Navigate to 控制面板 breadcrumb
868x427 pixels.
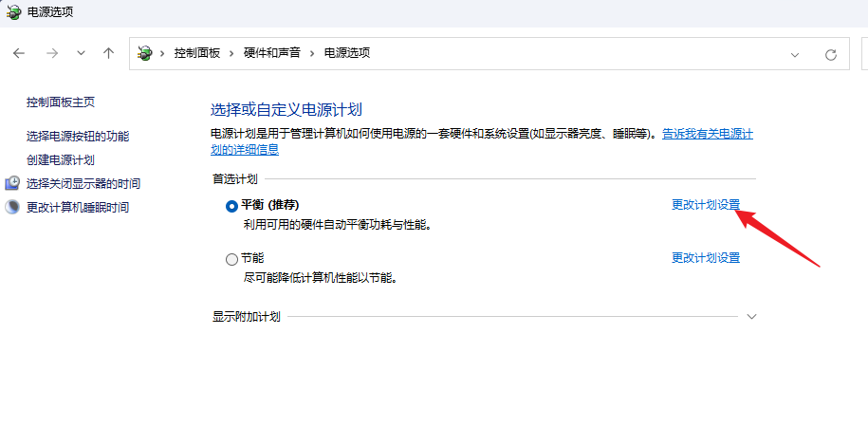(197, 53)
